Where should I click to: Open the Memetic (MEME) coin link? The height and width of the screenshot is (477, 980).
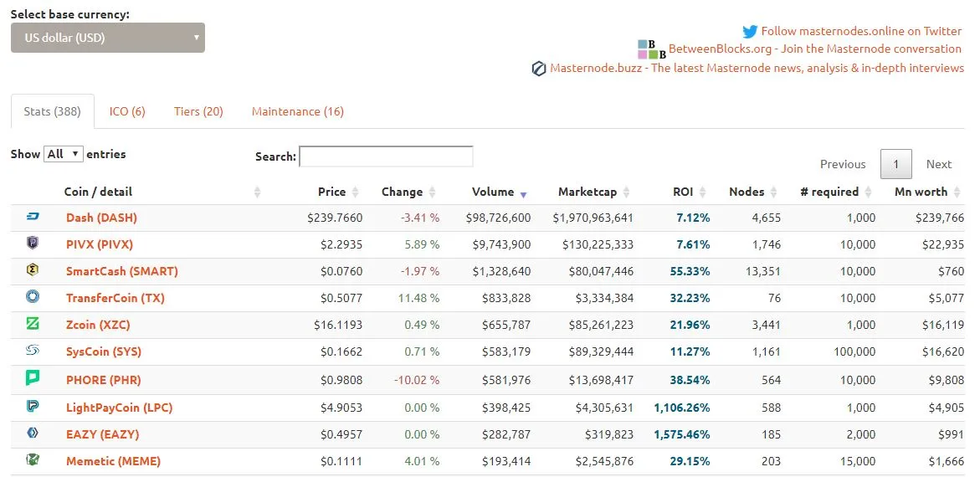click(x=113, y=461)
